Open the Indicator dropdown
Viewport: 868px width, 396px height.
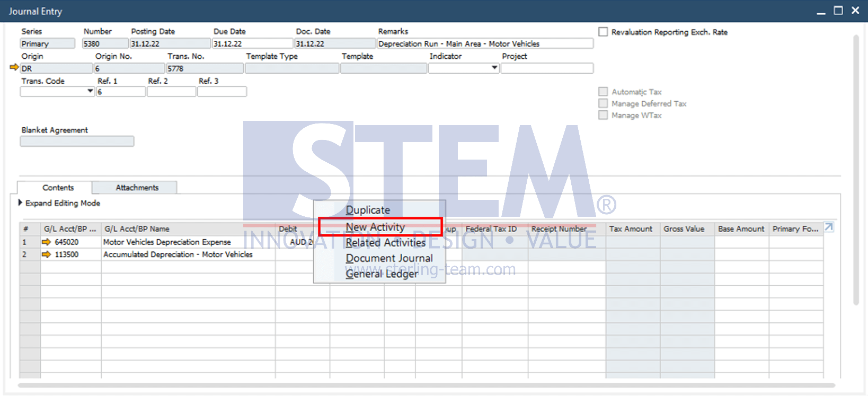(x=494, y=68)
